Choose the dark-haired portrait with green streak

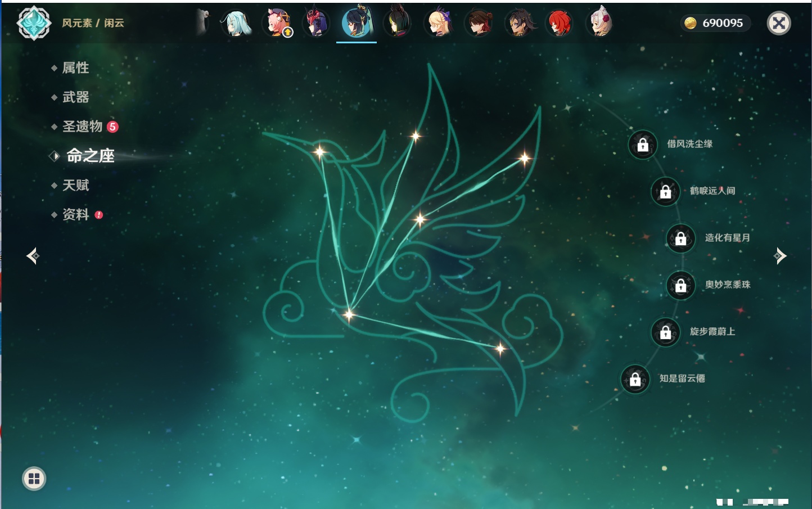coord(398,23)
